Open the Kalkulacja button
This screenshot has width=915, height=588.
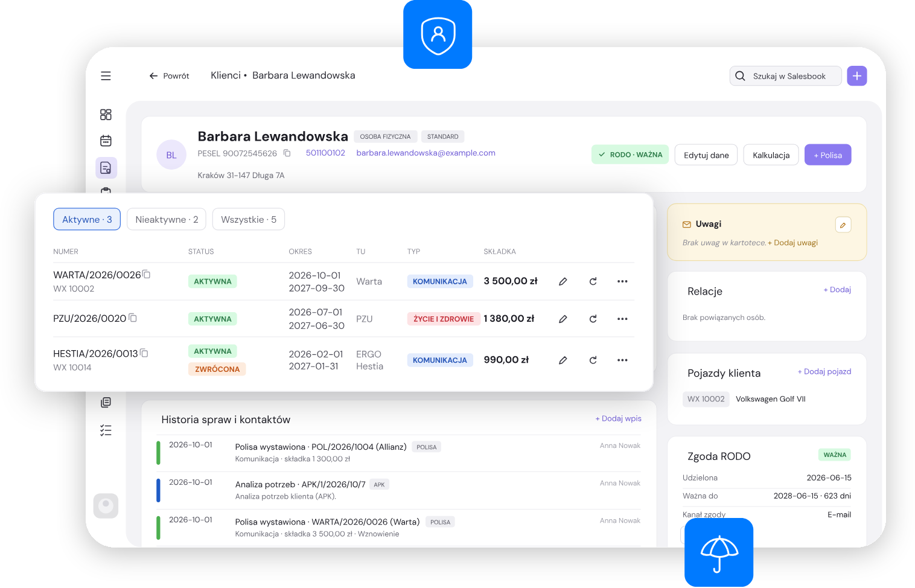tap(771, 155)
